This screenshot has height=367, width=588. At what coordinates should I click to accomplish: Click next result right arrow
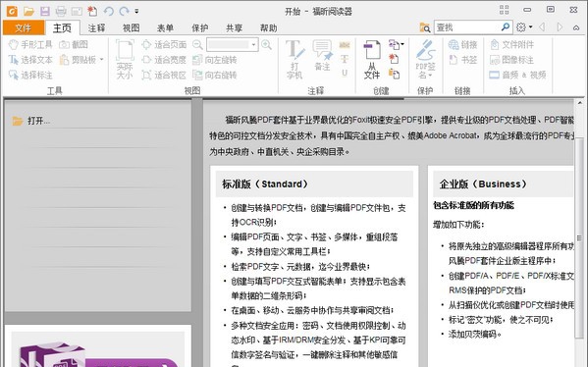(x=560, y=27)
